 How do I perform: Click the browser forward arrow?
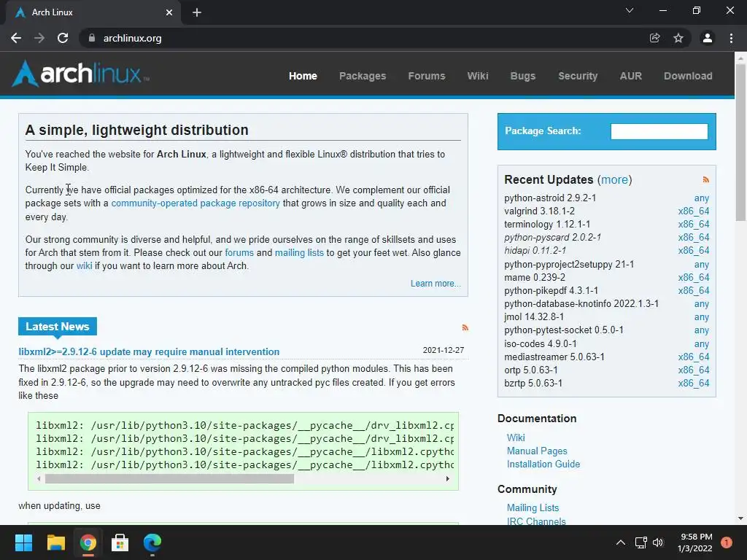(39, 38)
